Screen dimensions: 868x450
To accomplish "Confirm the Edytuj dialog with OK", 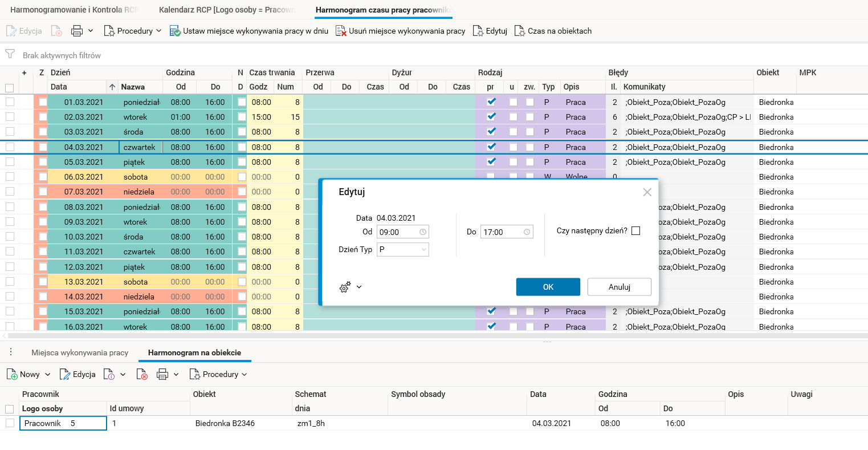I will [548, 287].
